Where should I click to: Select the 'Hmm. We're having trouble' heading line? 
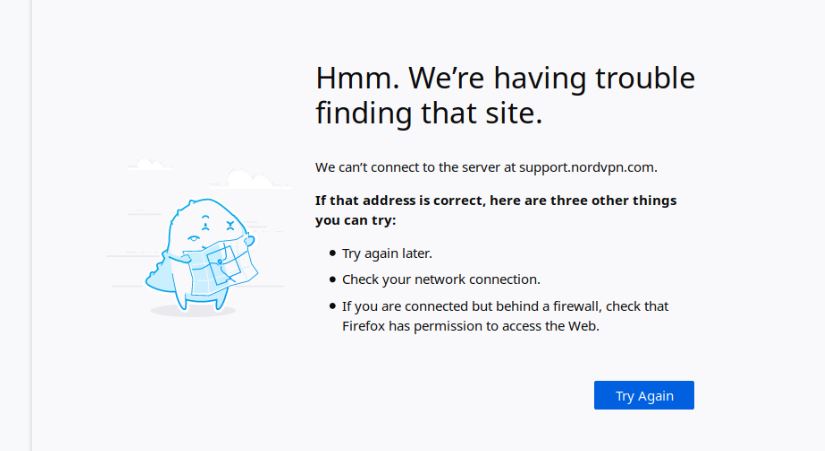(505, 78)
